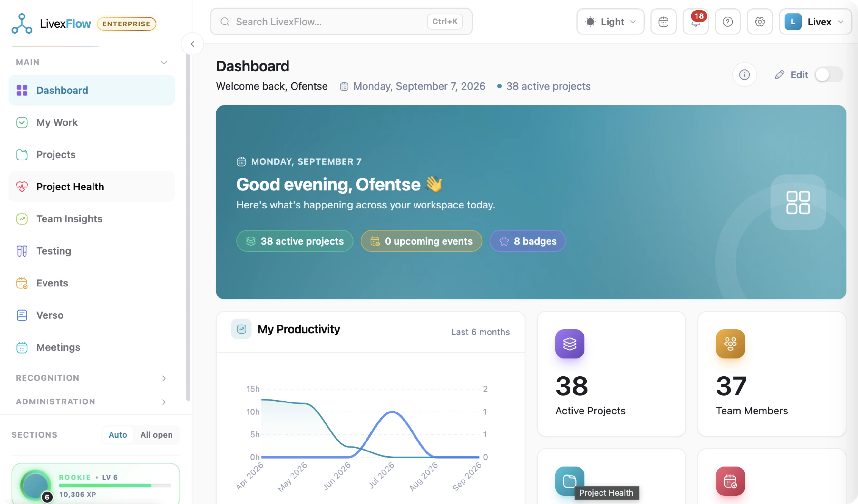Collapse the MAIN section chevron
Screen dimensions: 858x504
(x=164, y=62)
